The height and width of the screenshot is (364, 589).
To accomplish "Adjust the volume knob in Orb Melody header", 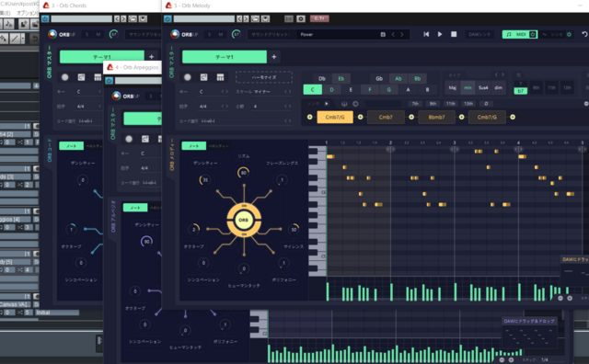I will [x=236, y=34].
